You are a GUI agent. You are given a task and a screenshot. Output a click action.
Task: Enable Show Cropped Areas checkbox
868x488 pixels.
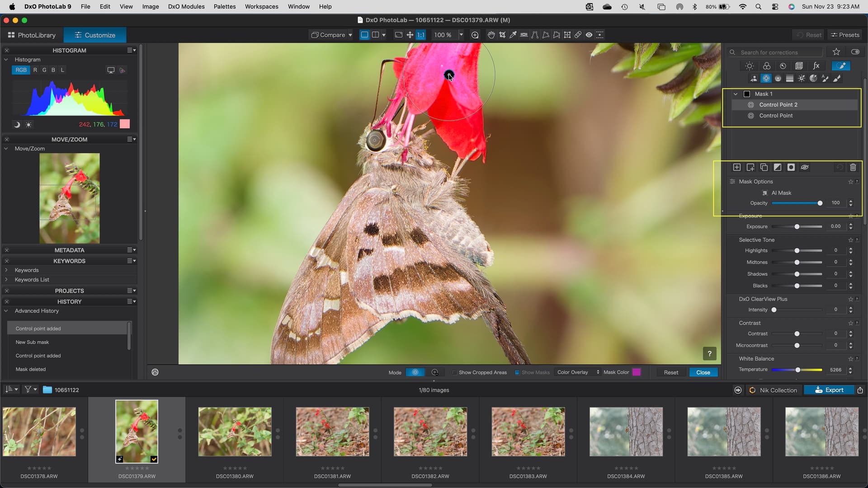click(x=454, y=373)
